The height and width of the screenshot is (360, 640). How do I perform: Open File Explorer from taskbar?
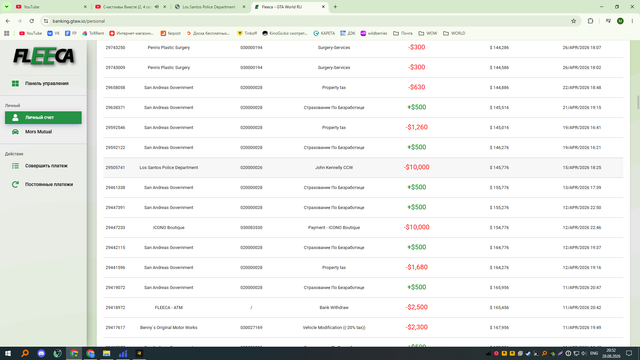point(107,353)
